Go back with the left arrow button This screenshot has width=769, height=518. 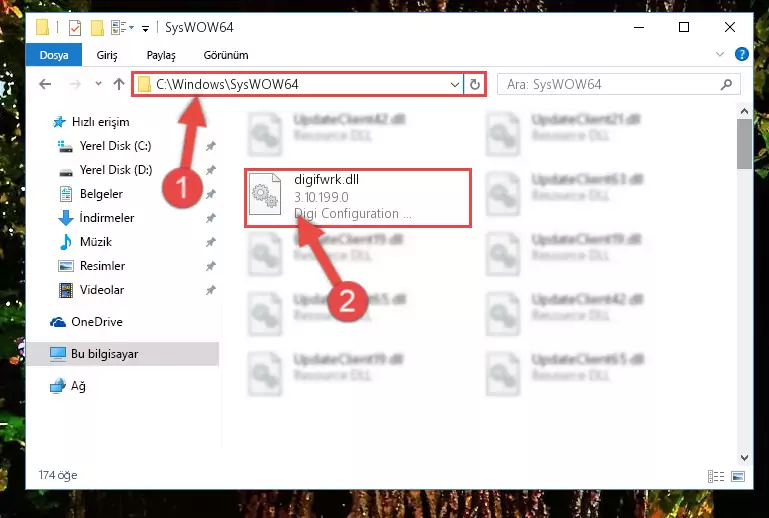[x=45, y=84]
